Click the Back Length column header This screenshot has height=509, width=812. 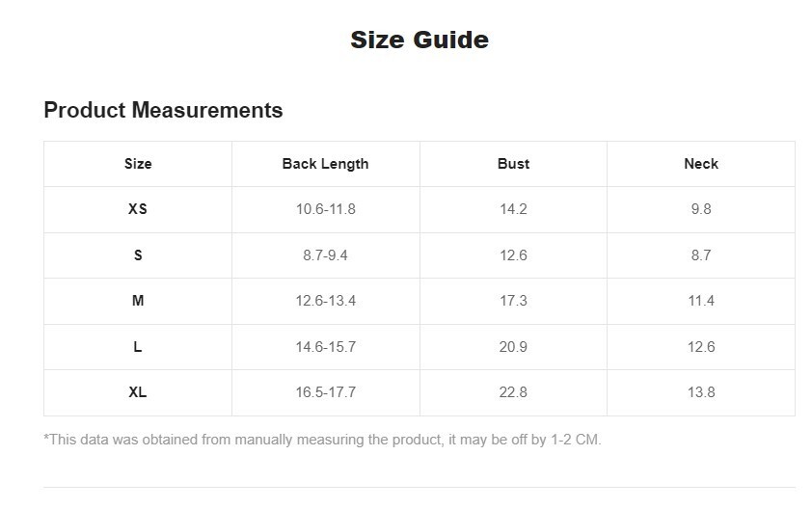[325, 164]
